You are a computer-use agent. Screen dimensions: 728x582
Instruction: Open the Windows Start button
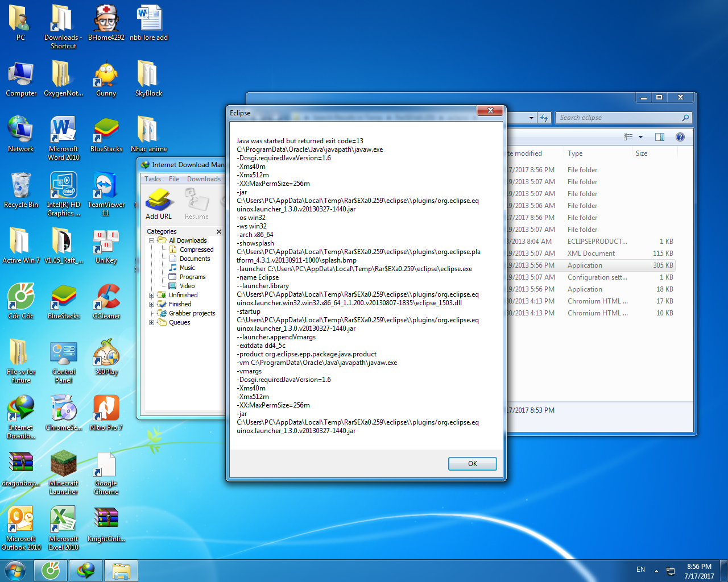tap(15, 570)
